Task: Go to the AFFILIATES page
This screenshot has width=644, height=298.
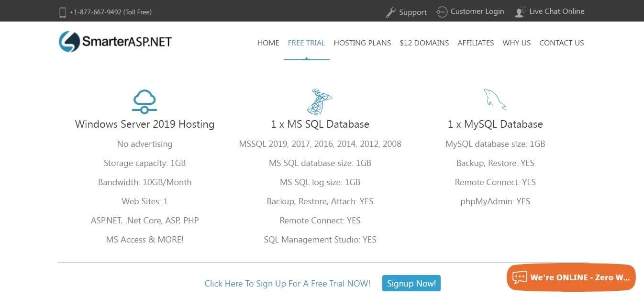Action: (476, 43)
